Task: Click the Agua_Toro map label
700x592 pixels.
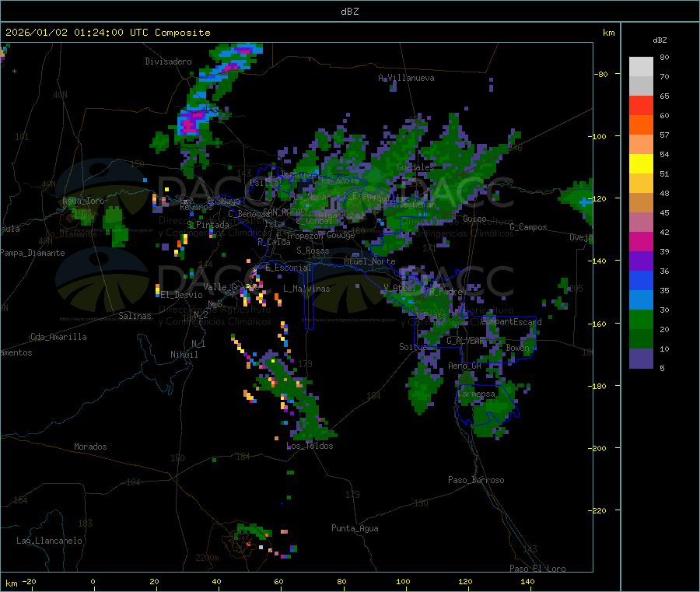Action: tap(83, 201)
